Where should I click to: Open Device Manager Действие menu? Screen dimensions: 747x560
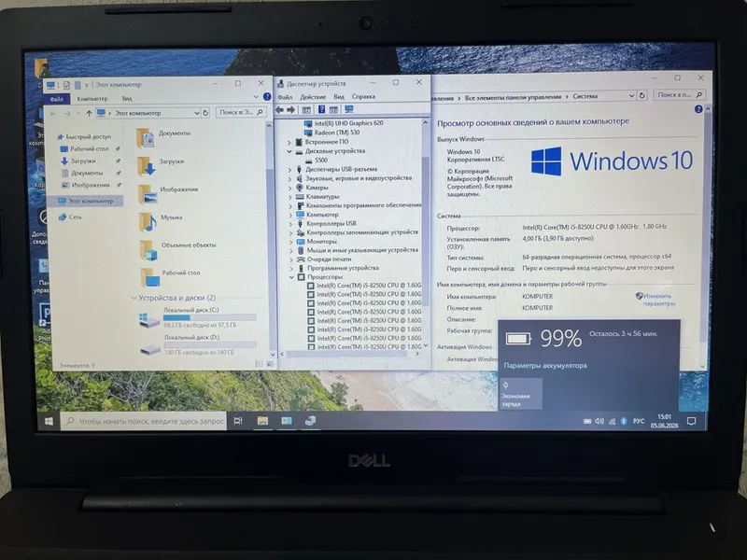[313, 97]
